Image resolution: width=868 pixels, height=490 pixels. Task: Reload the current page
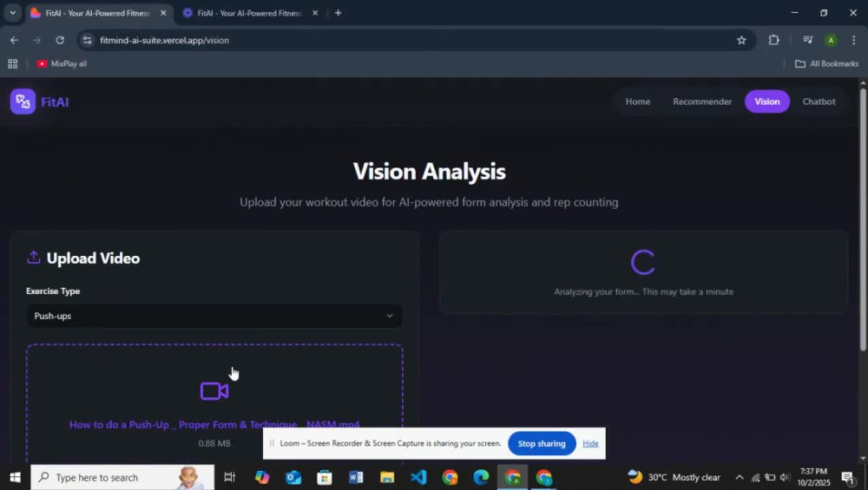click(60, 40)
